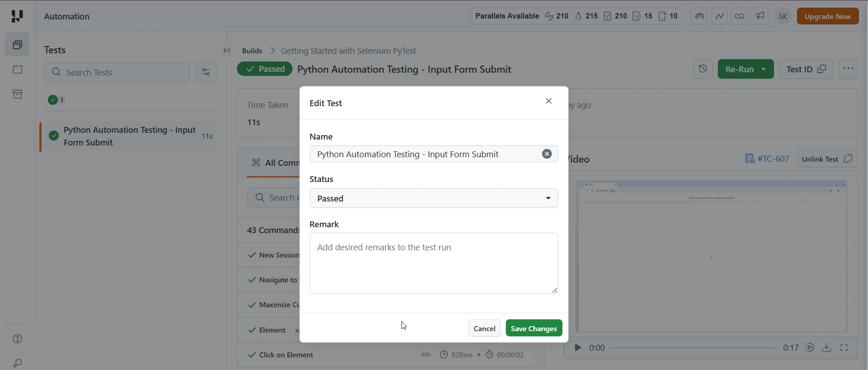The image size is (868, 370).
Task: Click the video preview thumbnail
Action: coord(711,257)
